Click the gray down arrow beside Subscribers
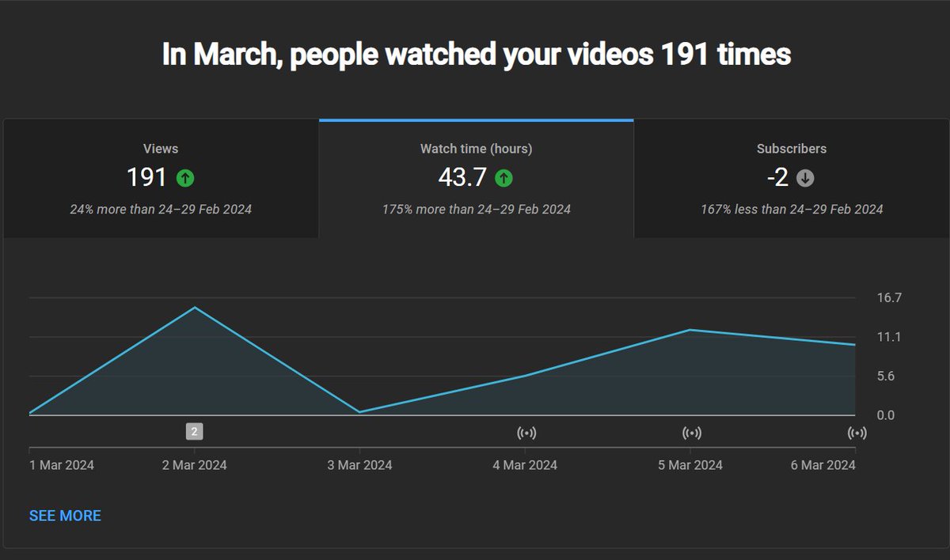 point(805,178)
